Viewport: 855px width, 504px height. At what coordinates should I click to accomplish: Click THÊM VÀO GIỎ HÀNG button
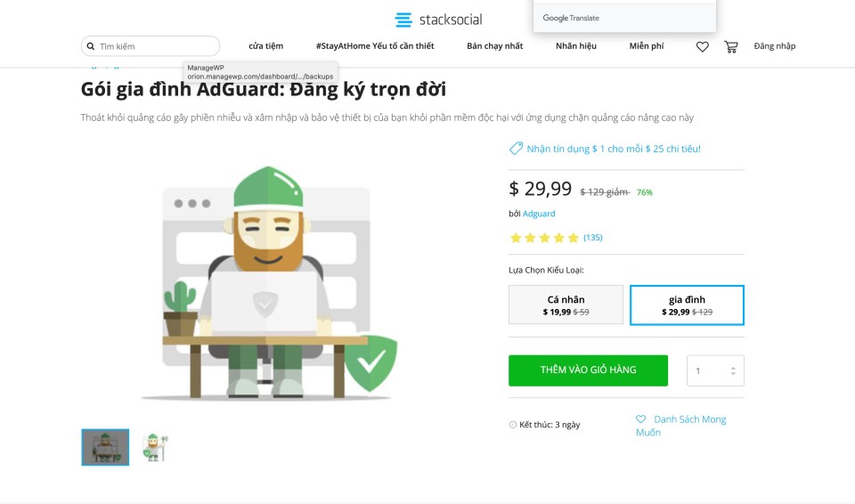(x=589, y=370)
